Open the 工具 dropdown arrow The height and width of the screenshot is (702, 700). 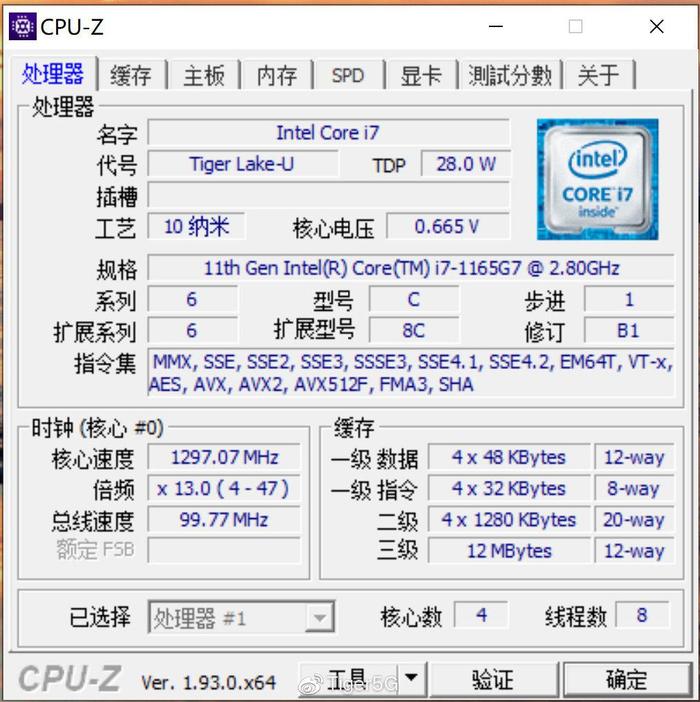click(x=411, y=678)
